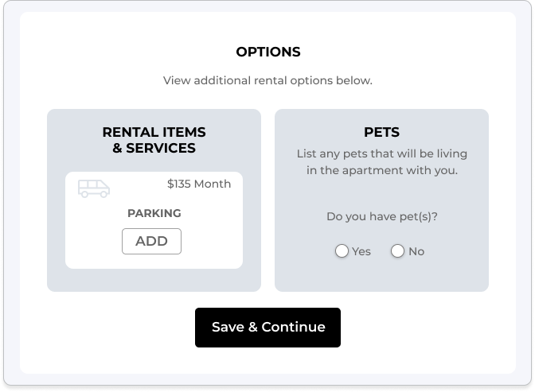Select the Yes radio button for pets
Image resolution: width=535 pixels, height=392 pixels.
click(x=342, y=251)
